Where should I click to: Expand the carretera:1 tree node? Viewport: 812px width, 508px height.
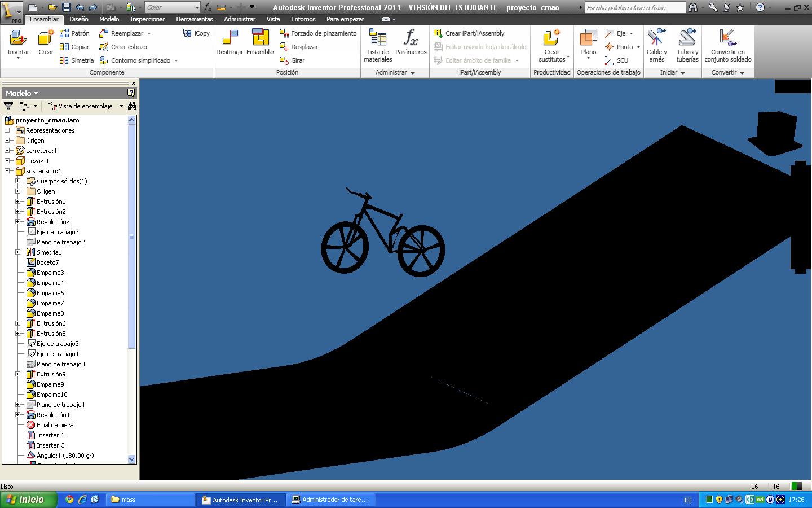click(7, 151)
